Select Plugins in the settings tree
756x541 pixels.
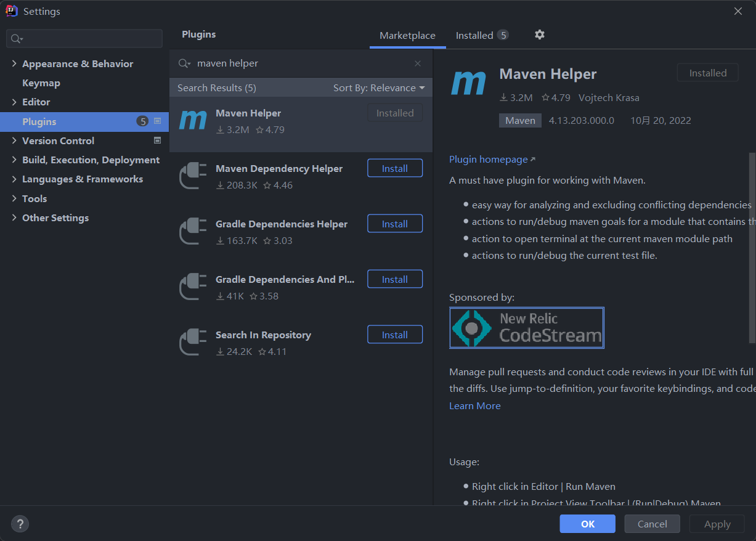[x=84, y=121]
